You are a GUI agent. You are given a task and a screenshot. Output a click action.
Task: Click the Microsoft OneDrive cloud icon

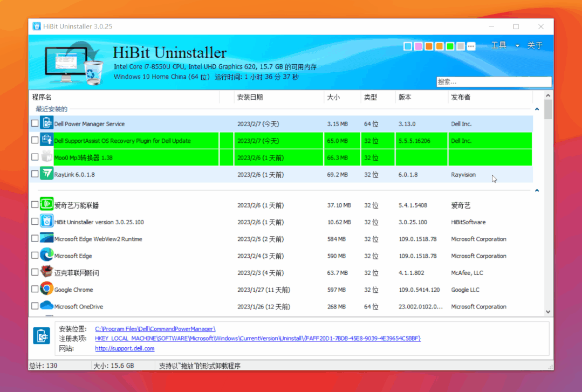pyautogui.click(x=46, y=306)
